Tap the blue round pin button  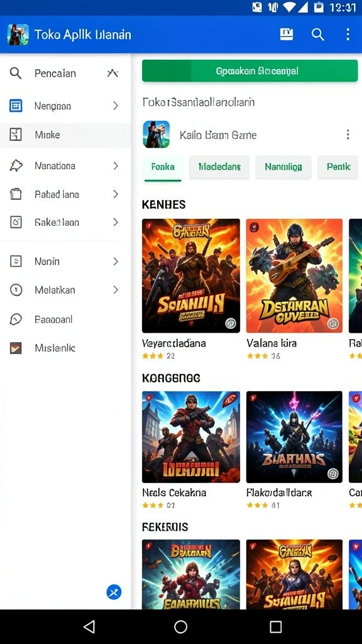point(114,592)
